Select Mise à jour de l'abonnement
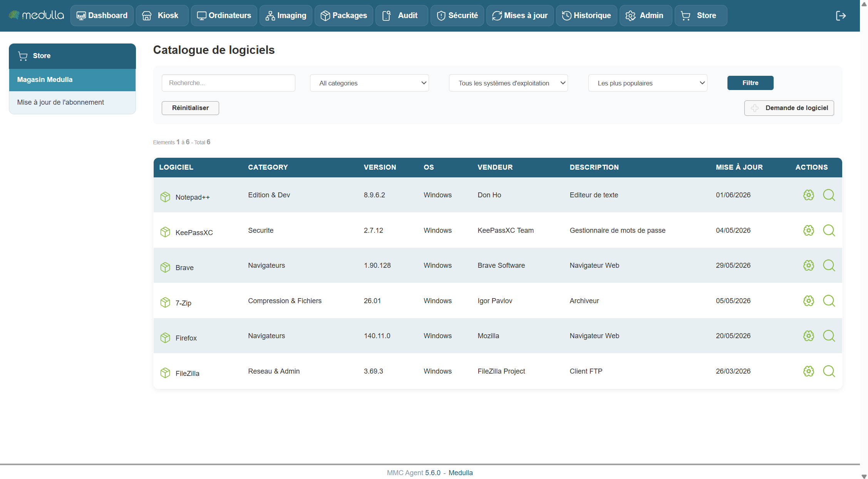This screenshot has width=868, height=479. (72, 102)
